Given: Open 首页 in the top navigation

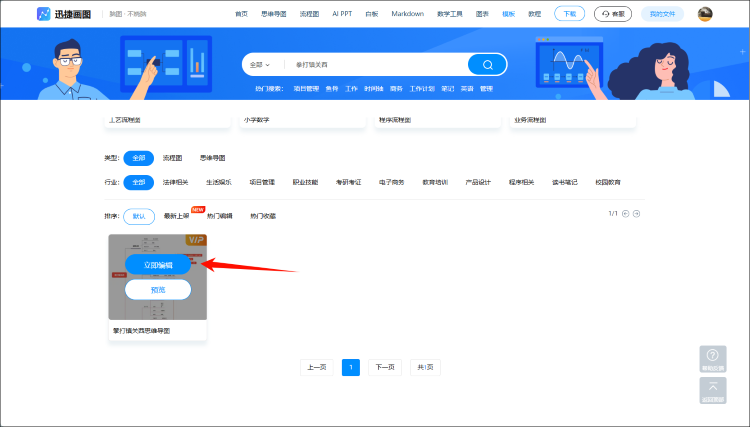Looking at the screenshot, I should [242, 14].
